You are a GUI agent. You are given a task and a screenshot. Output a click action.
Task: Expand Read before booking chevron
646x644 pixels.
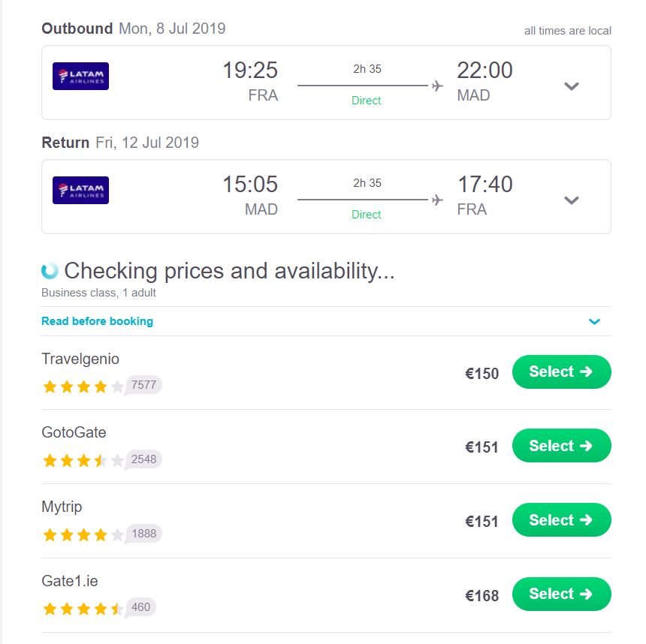[x=594, y=321]
